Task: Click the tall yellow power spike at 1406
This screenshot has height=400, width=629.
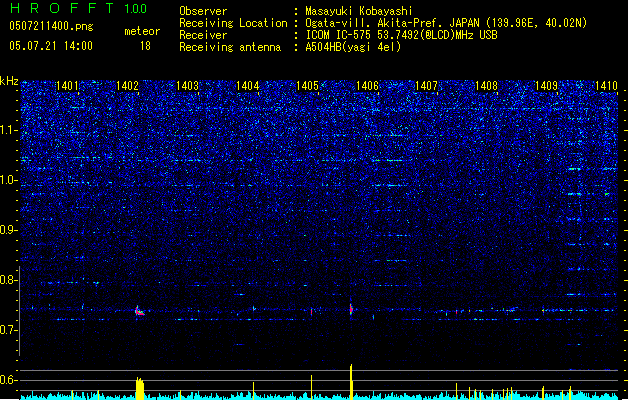Action: click(351, 382)
